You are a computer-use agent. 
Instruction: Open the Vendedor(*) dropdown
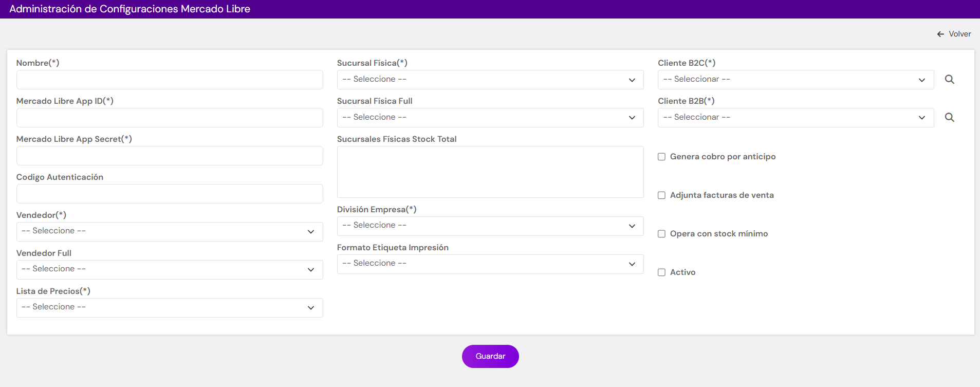170,232
